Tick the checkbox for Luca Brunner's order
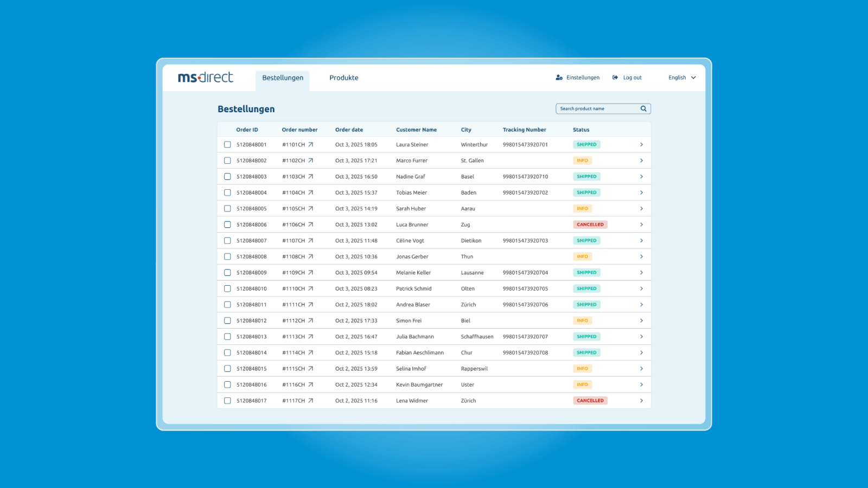The width and height of the screenshot is (868, 488). tap(227, 224)
